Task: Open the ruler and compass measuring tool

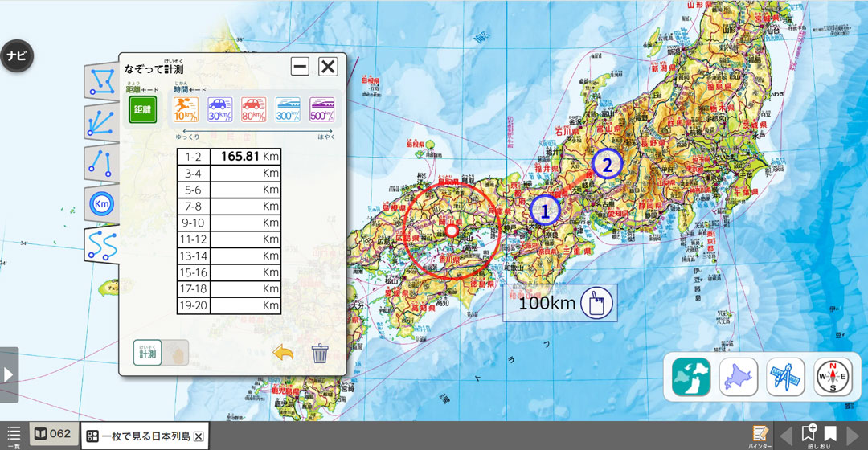Action: tap(785, 376)
